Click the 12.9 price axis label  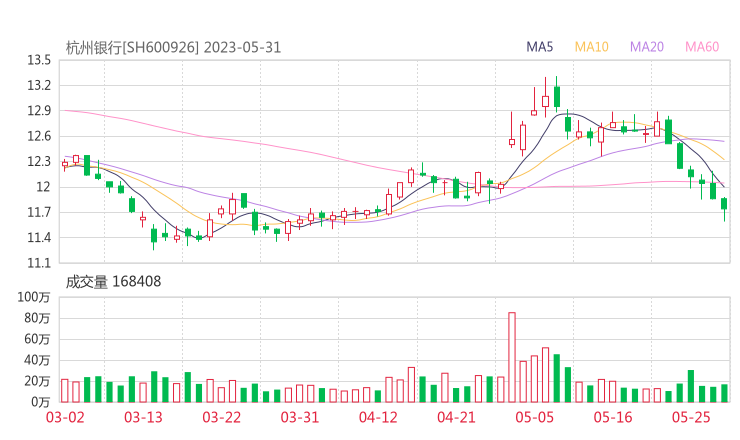pyautogui.click(x=39, y=111)
